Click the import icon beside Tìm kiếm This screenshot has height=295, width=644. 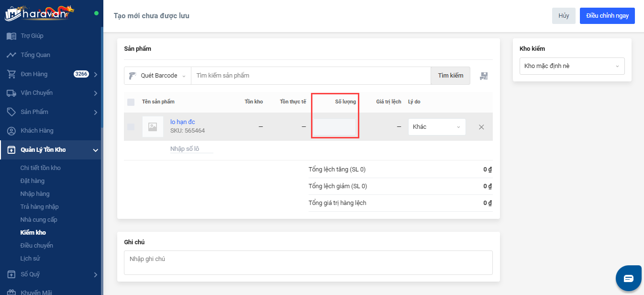[484, 76]
